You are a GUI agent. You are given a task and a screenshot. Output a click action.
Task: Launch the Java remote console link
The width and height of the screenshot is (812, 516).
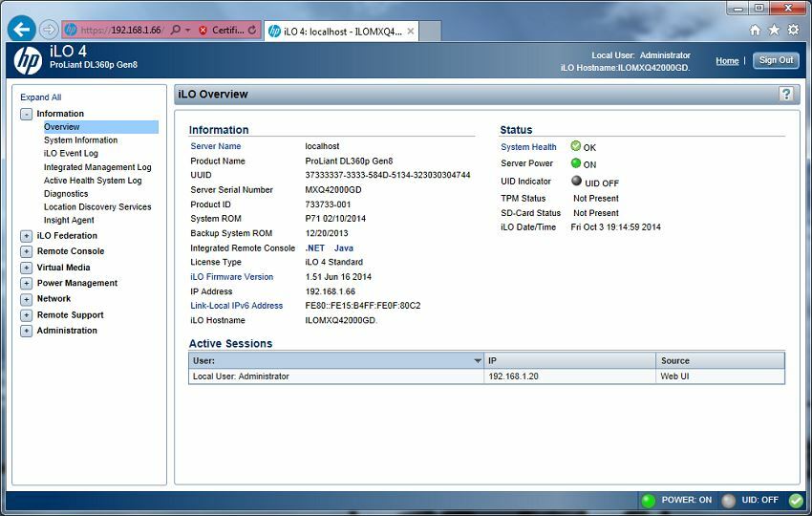coord(343,248)
